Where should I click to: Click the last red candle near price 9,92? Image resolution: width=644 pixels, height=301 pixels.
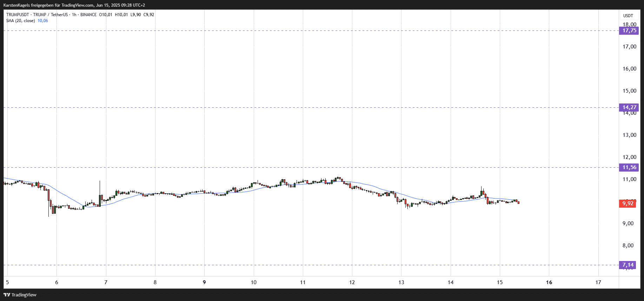[518, 202]
